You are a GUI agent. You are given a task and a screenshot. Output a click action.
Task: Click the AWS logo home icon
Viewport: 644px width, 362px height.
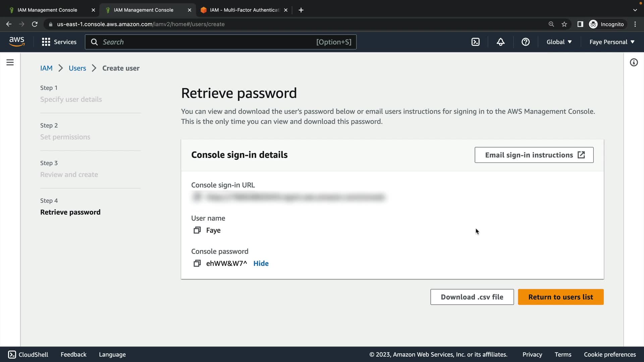tap(17, 42)
